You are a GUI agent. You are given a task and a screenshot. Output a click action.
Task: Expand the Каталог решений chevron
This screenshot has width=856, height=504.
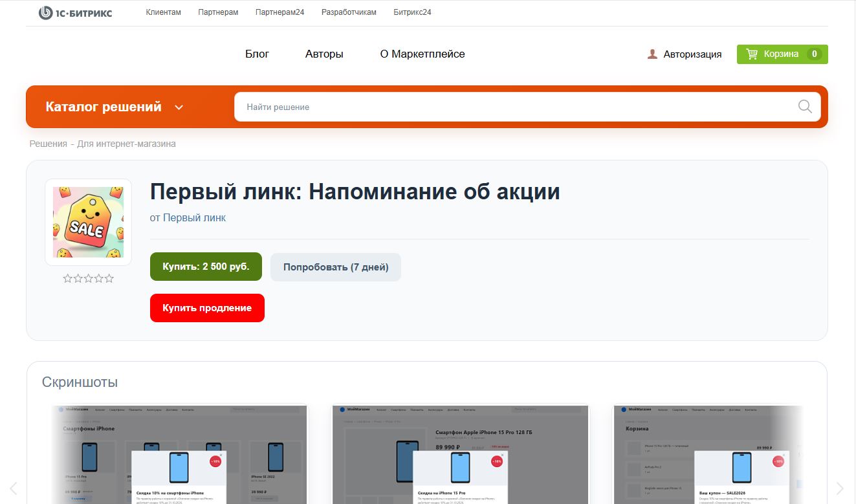(x=179, y=107)
